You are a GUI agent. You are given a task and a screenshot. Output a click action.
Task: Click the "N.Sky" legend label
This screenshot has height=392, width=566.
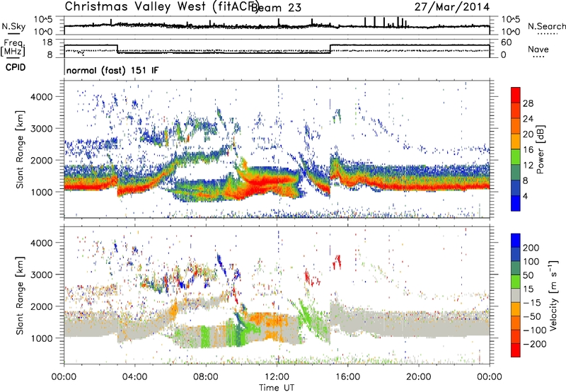tap(13, 26)
